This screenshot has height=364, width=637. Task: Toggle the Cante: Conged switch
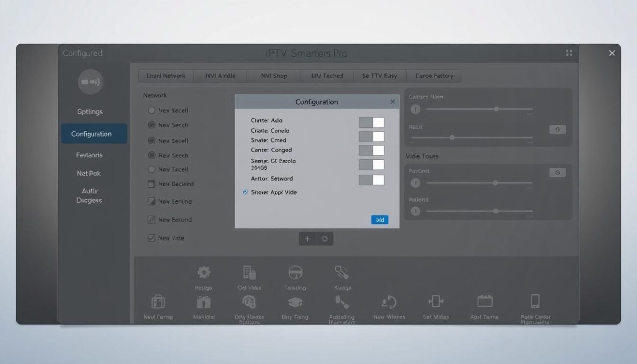pyautogui.click(x=371, y=165)
